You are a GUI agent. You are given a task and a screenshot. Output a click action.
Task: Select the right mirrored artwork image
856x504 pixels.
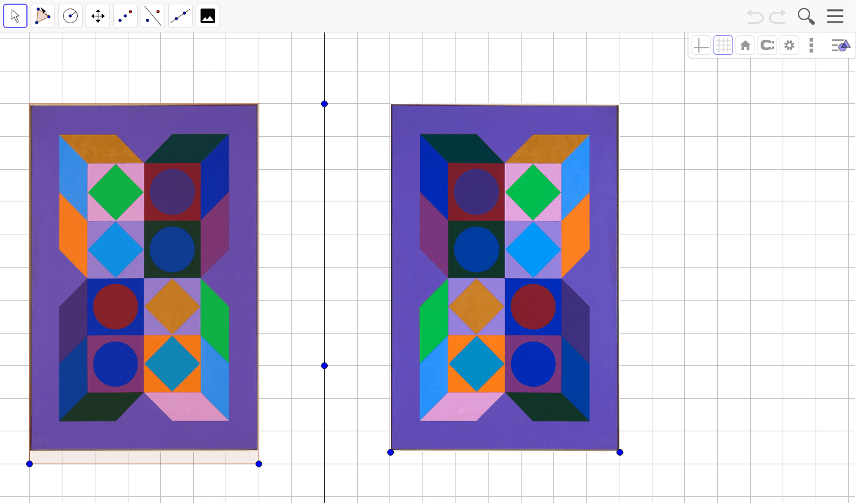pos(505,277)
